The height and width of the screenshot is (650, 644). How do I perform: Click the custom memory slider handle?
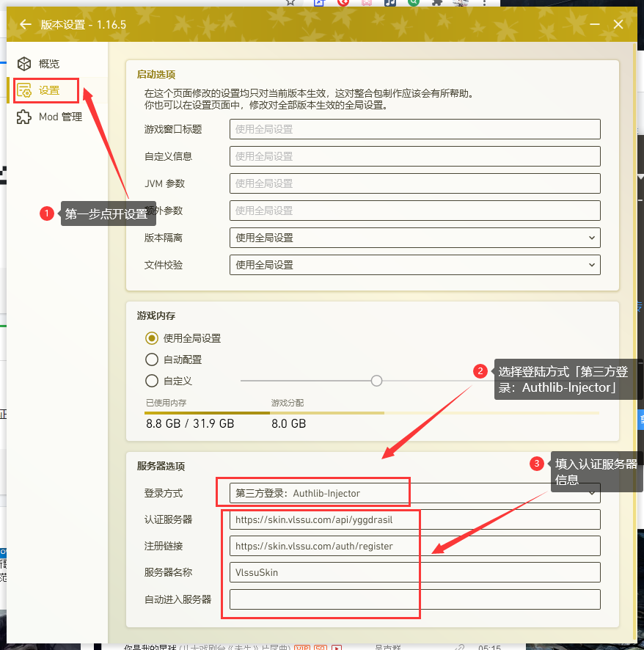click(376, 381)
